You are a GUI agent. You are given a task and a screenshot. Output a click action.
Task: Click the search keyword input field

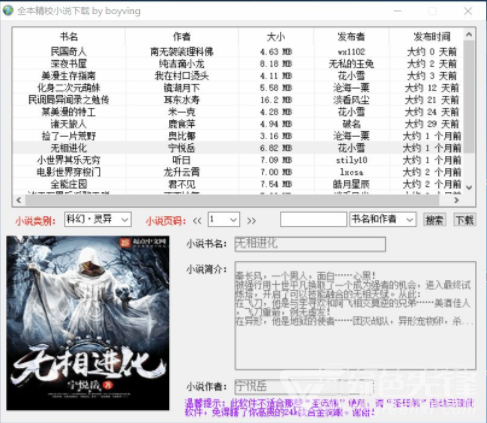click(313, 220)
